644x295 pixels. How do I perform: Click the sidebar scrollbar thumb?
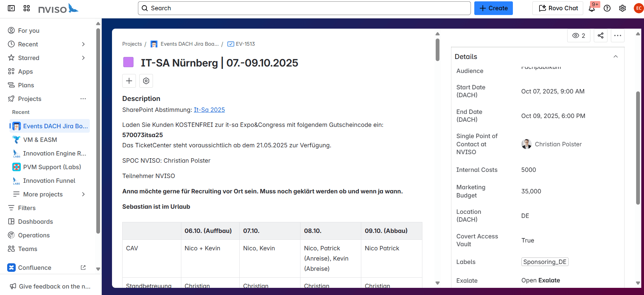(x=98, y=131)
